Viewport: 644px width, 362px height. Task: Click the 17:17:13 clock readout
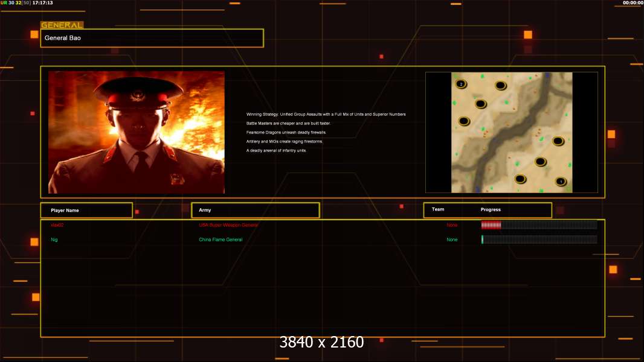pyautogui.click(x=43, y=2)
